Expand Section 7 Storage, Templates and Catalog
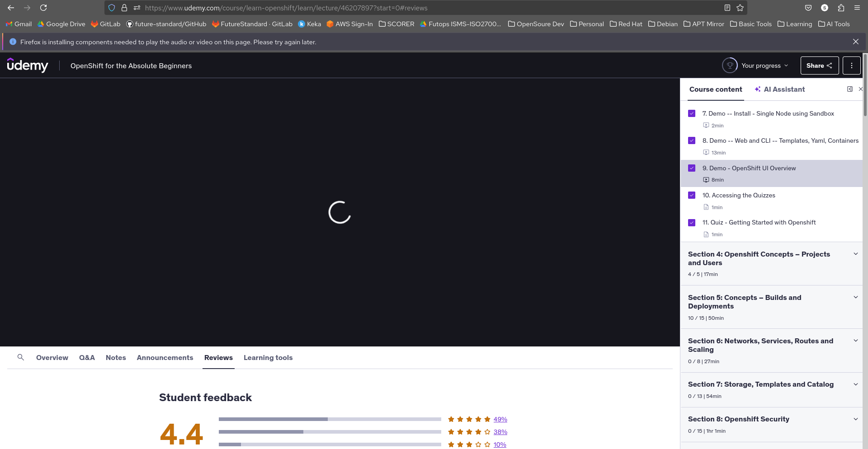The width and height of the screenshot is (868, 449). [772, 390]
